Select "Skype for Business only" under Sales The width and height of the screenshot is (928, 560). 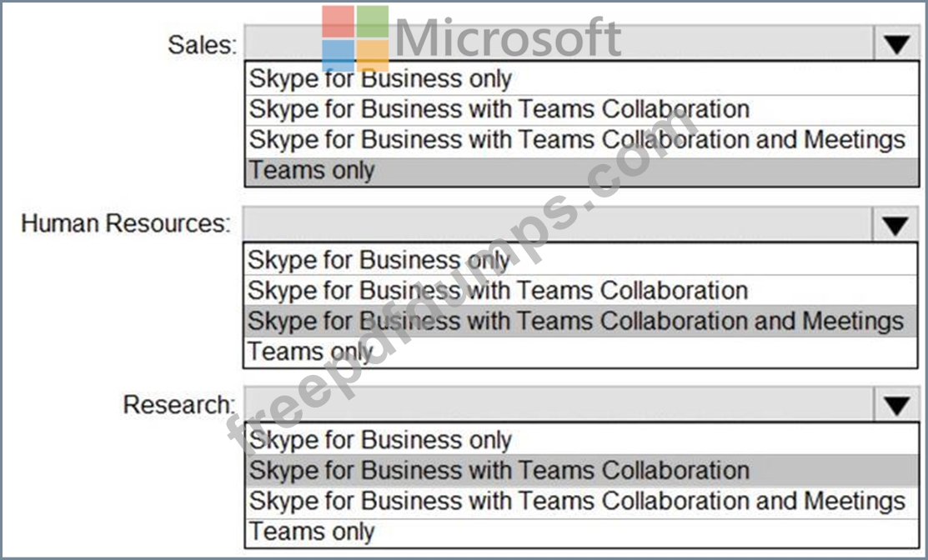pyautogui.click(x=380, y=79)
